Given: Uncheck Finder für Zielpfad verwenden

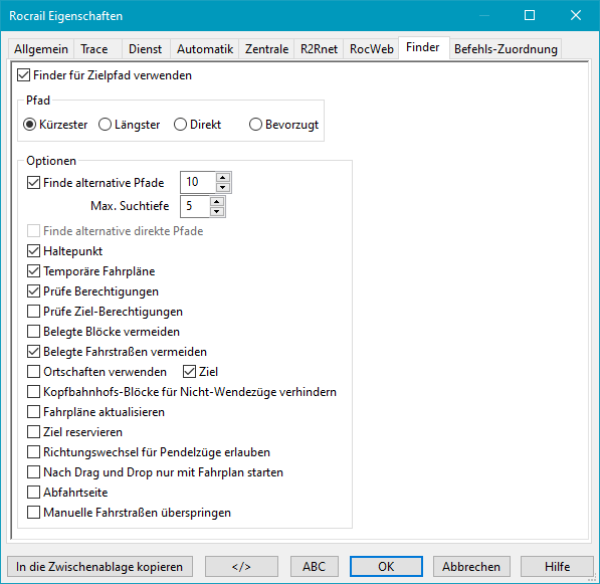Looking at the screenshot, I should [x=24, y=75].
